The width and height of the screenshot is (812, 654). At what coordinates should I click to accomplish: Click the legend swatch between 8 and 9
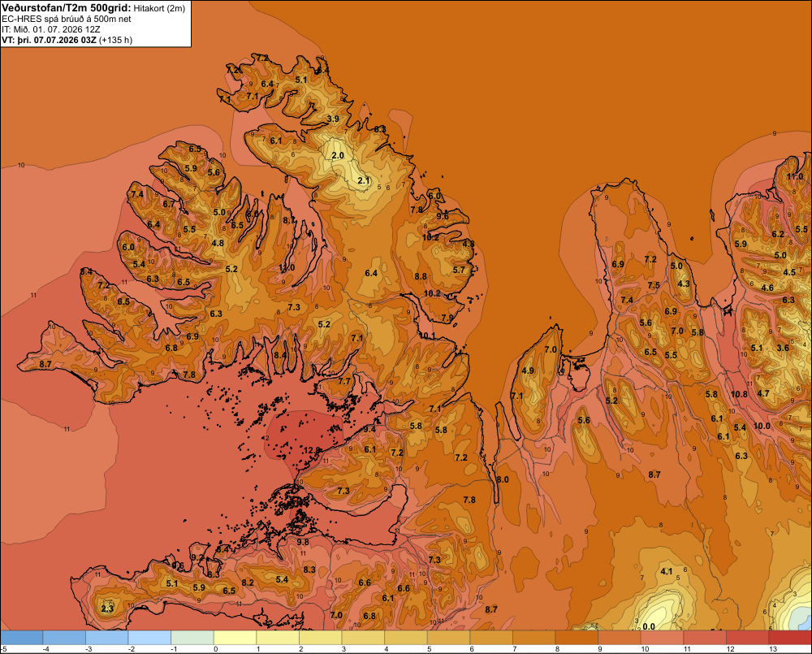(x=577, y=637)
